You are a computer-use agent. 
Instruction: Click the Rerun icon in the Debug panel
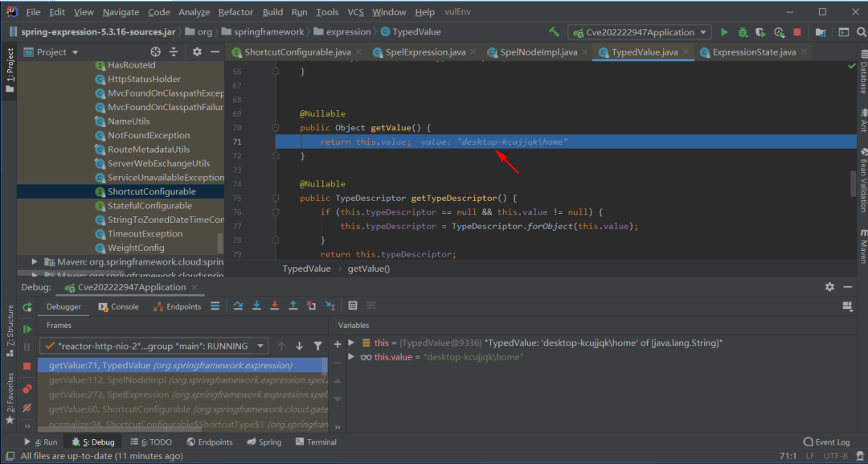click(x=27, y=306)
